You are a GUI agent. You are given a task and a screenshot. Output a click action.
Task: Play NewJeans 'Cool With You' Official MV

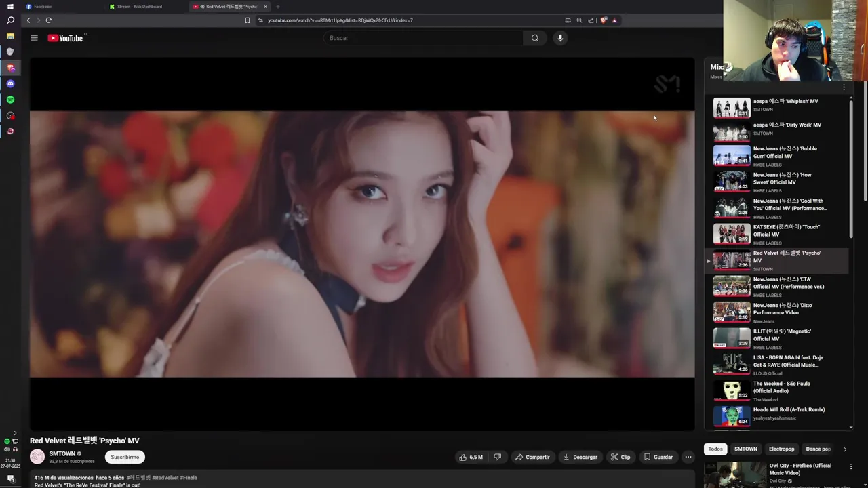click(776, 208)
